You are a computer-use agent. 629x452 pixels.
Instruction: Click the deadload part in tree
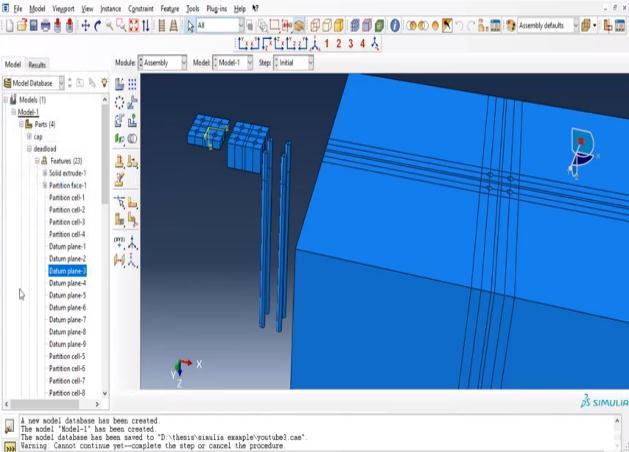pos(45,148)
